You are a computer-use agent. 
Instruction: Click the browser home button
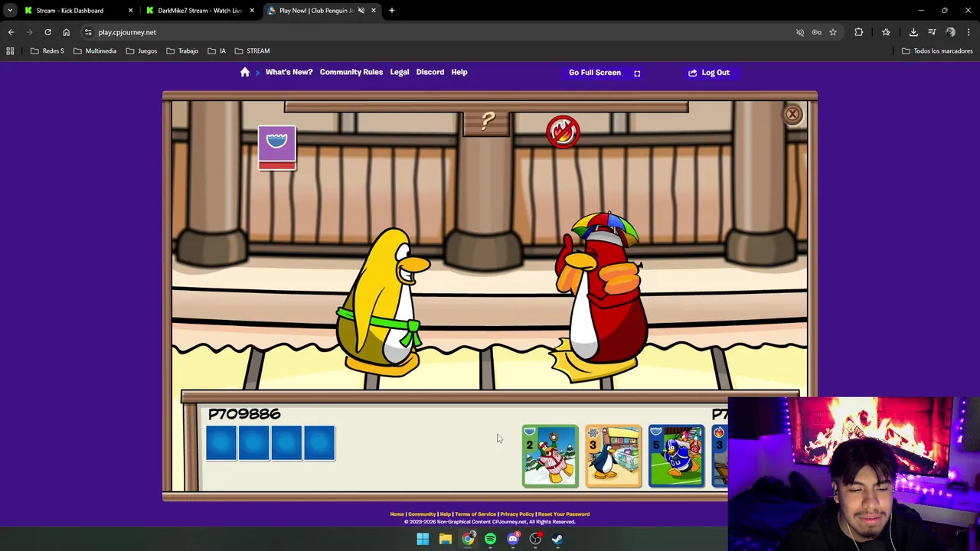coord(66,32)
